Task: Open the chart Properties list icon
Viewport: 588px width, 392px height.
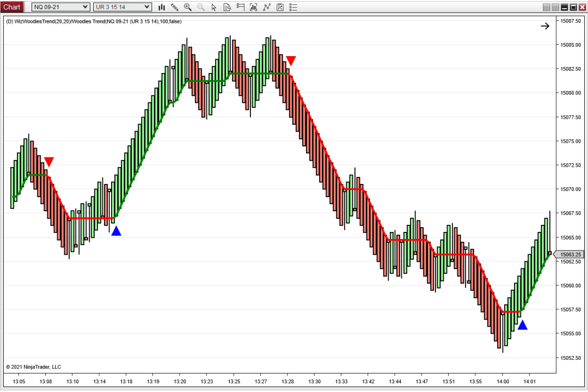Action: pos(293,7)
